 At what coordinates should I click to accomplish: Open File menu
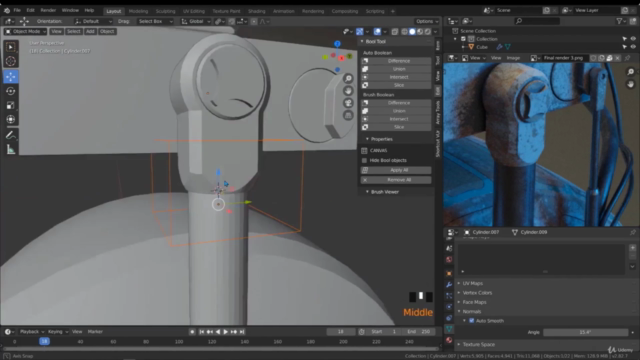(17, 10)
